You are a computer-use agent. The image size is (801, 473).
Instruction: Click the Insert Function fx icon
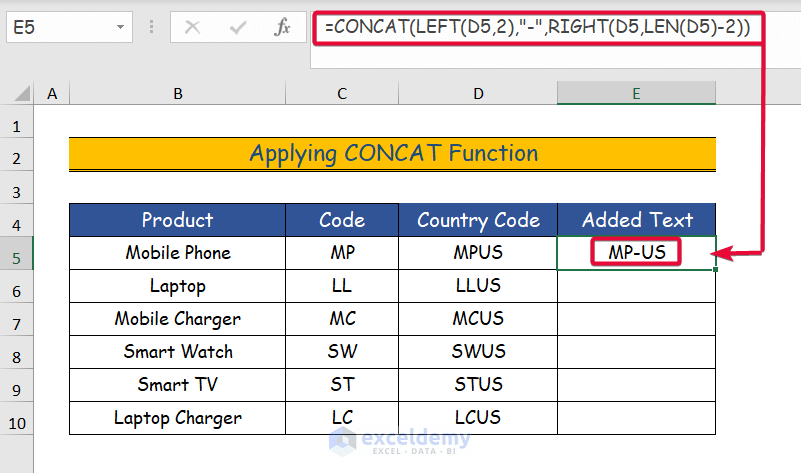click(282, 28)
